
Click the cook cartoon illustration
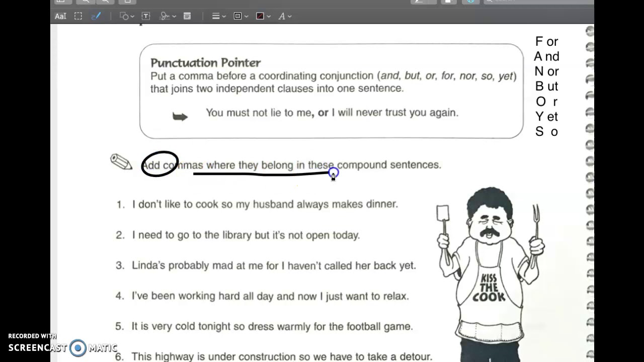[490, 274]
